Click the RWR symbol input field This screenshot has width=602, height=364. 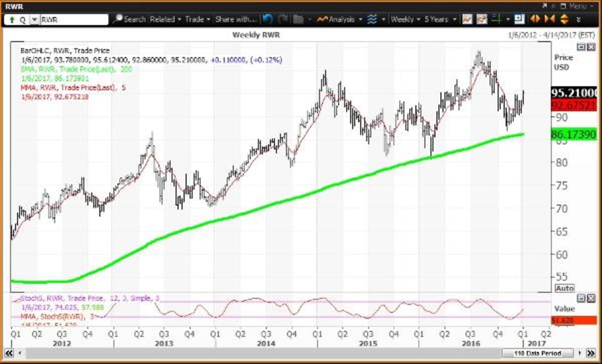(74, 20)
